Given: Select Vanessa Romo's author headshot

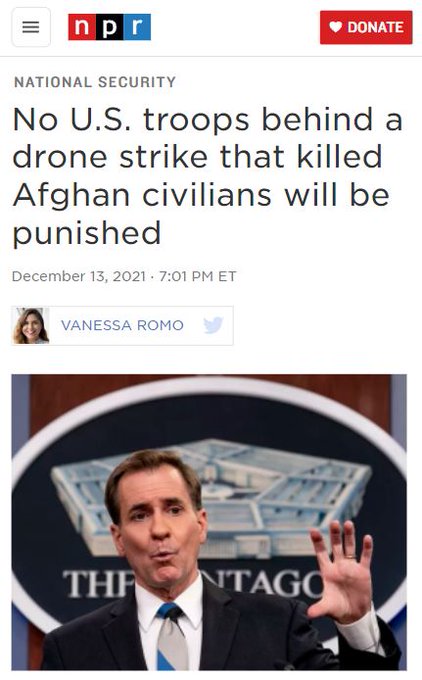Looking at the screenshot, I should click(x=31, y=326).
